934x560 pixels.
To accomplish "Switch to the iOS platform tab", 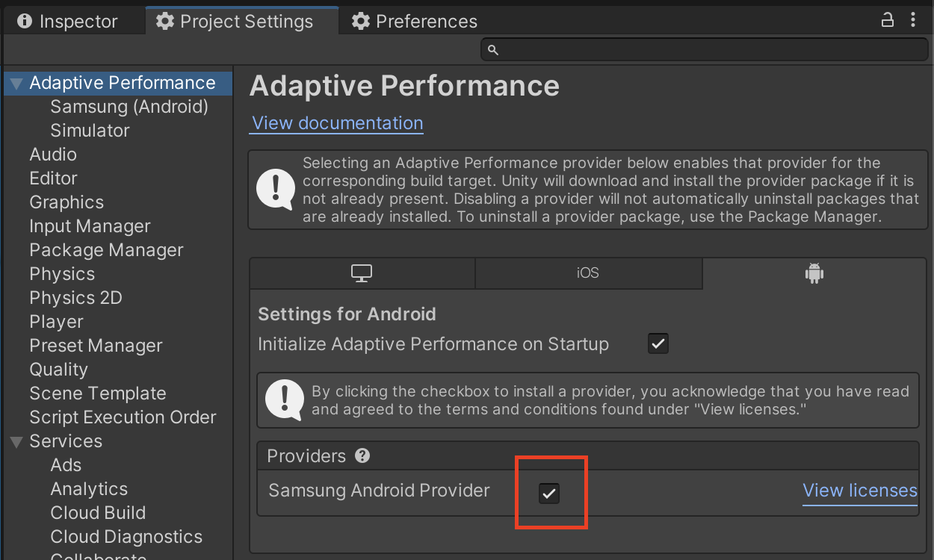I will (588, 273).
